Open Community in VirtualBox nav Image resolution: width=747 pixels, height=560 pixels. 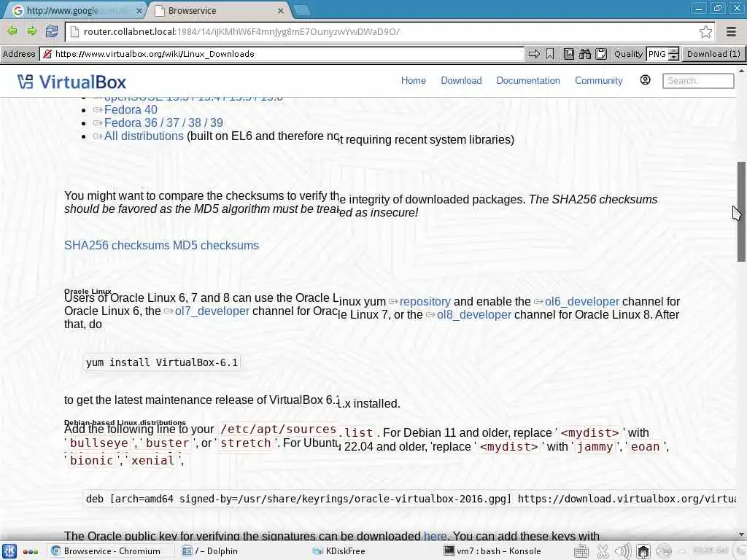coord(598,80)
